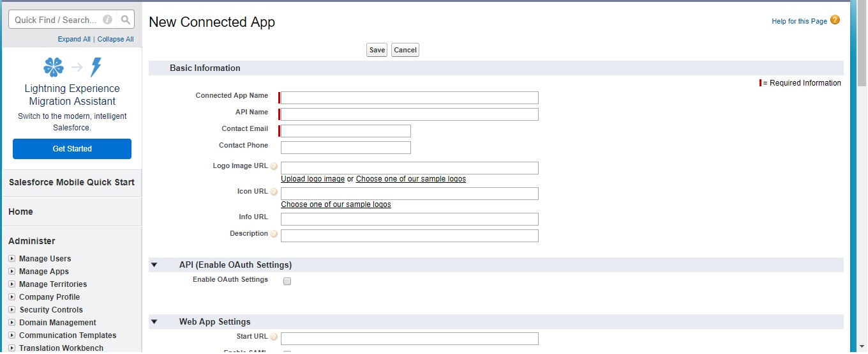The image size is (868, 354).
Task: Click into the Connected App Name field
Action: (x=409, y=98)
